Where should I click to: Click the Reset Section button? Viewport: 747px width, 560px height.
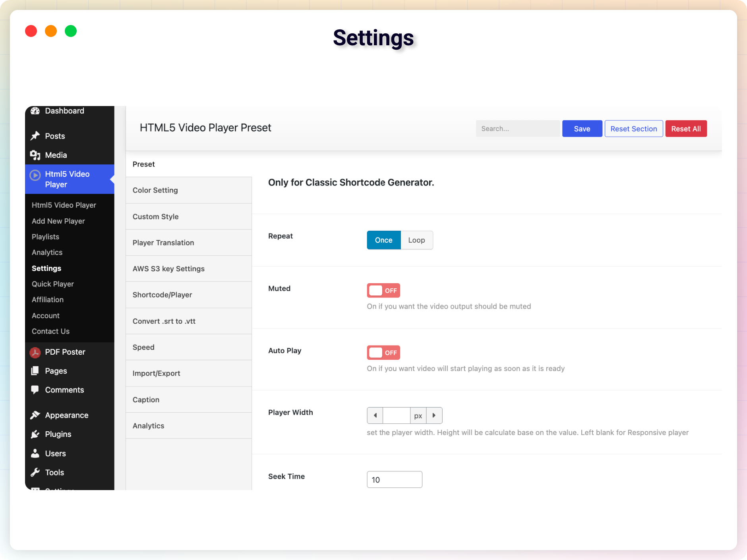click(x=634, y=129)
